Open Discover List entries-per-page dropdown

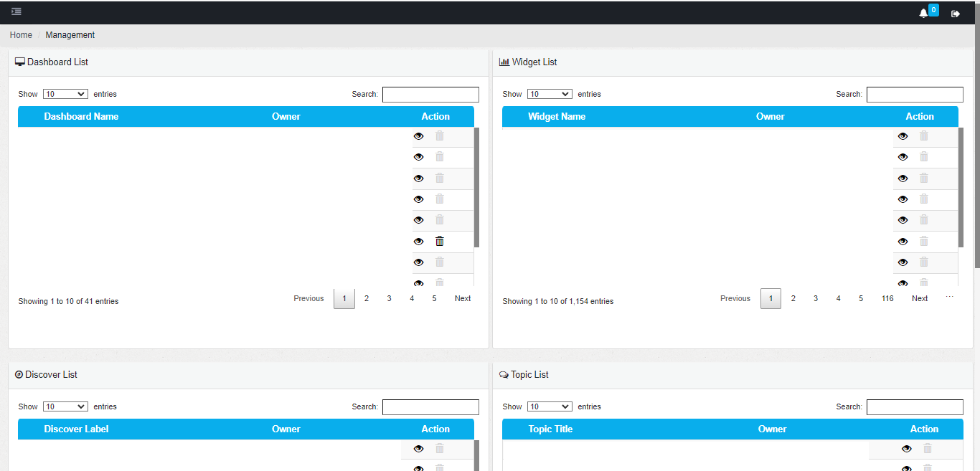pyautogui.click(x=65, y=406)
